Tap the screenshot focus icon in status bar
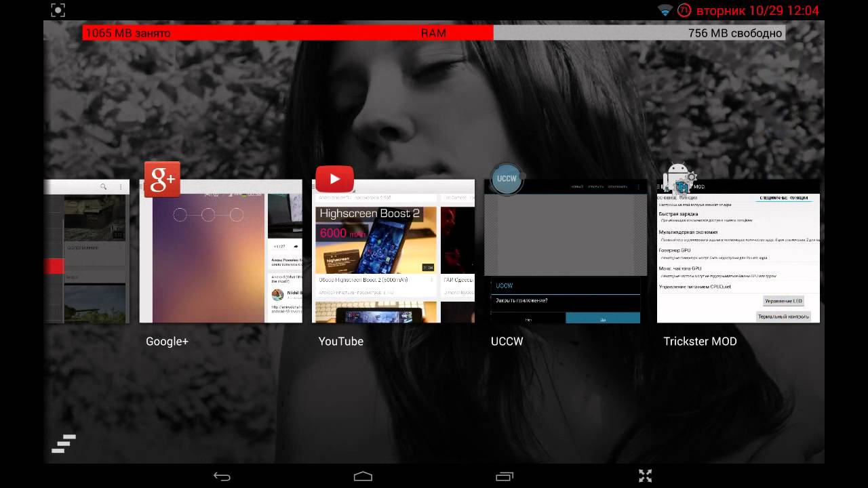This screenshot has width=868, height=488. [x=58, y=10]
